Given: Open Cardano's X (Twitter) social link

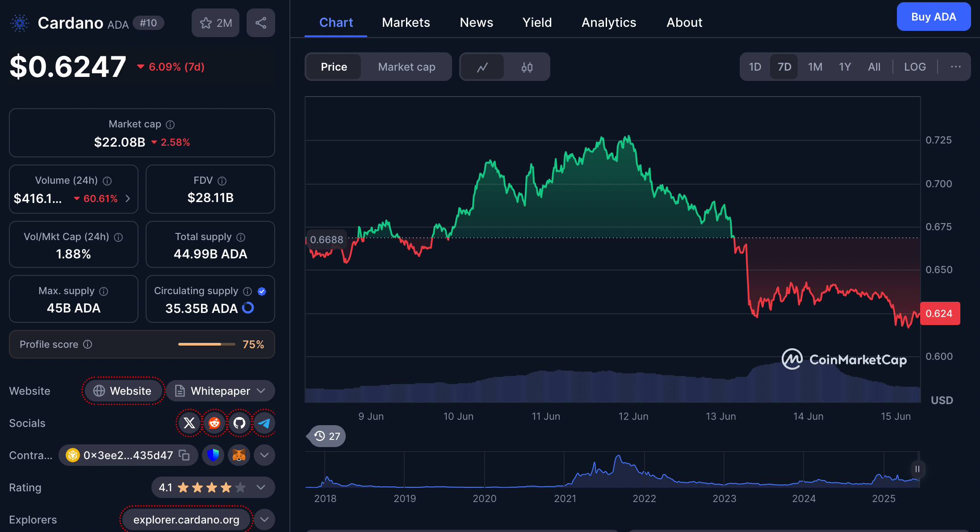Looking at the screenshot, I should coord(189,423).
